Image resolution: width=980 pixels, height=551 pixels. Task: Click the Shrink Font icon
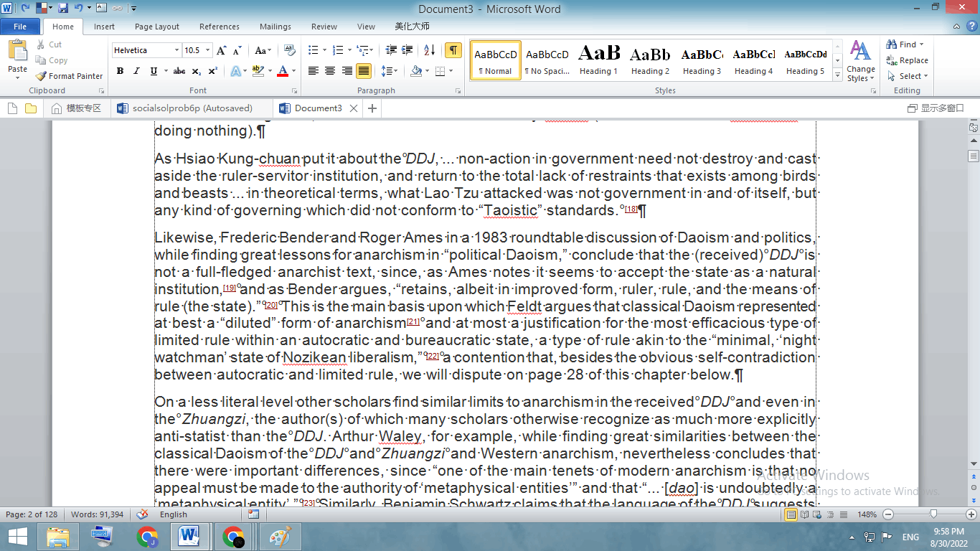click(x=237, y=50)
